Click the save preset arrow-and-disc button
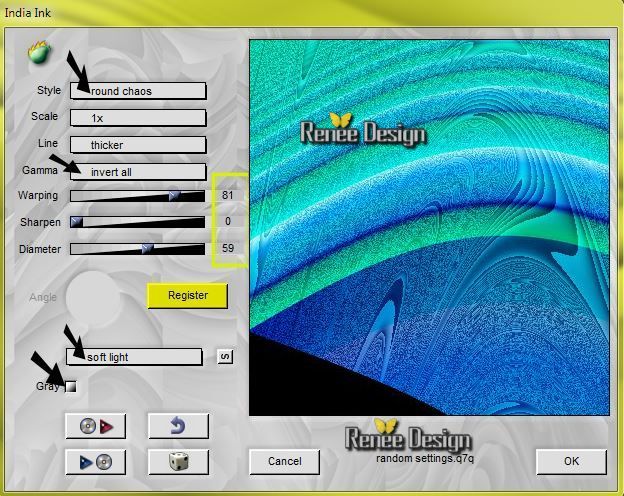Viewport: 624px width, 496px height. tap(96, 462)
